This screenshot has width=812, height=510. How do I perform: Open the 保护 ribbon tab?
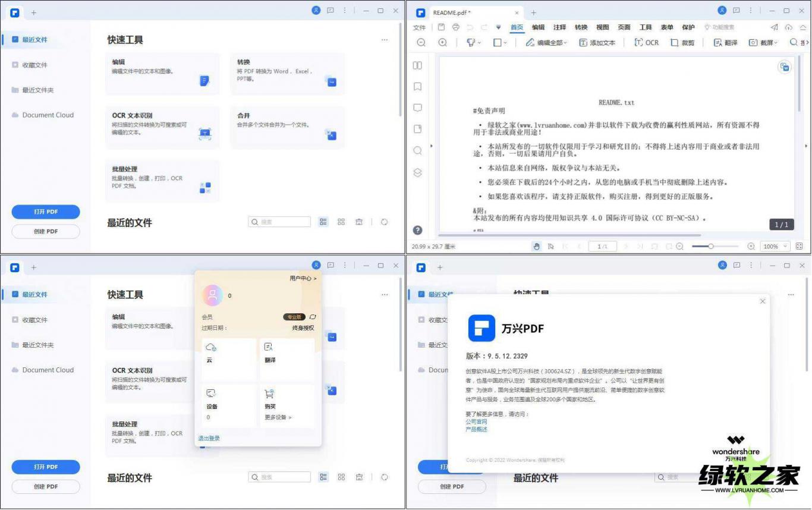click(688, 27)
